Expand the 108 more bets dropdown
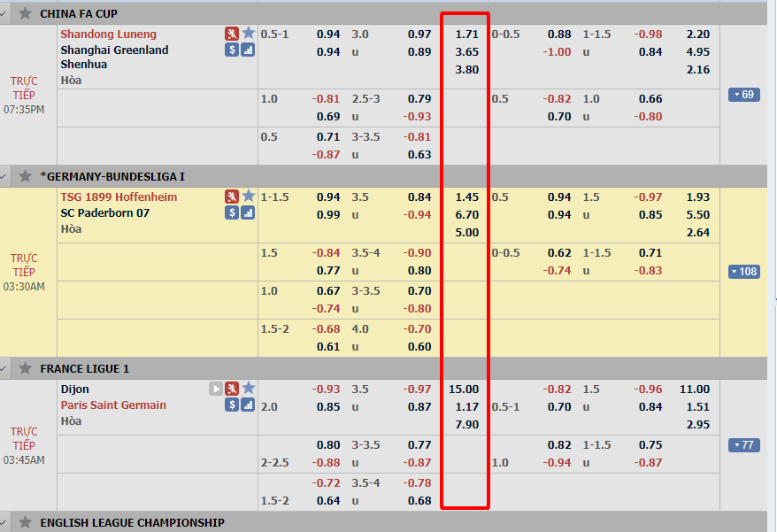 (x=743, y=272)
